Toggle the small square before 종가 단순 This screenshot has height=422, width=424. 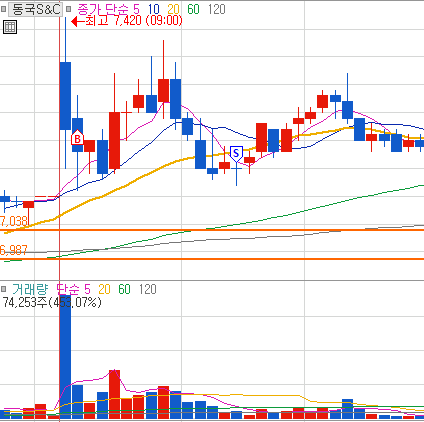tap(68, 9)
